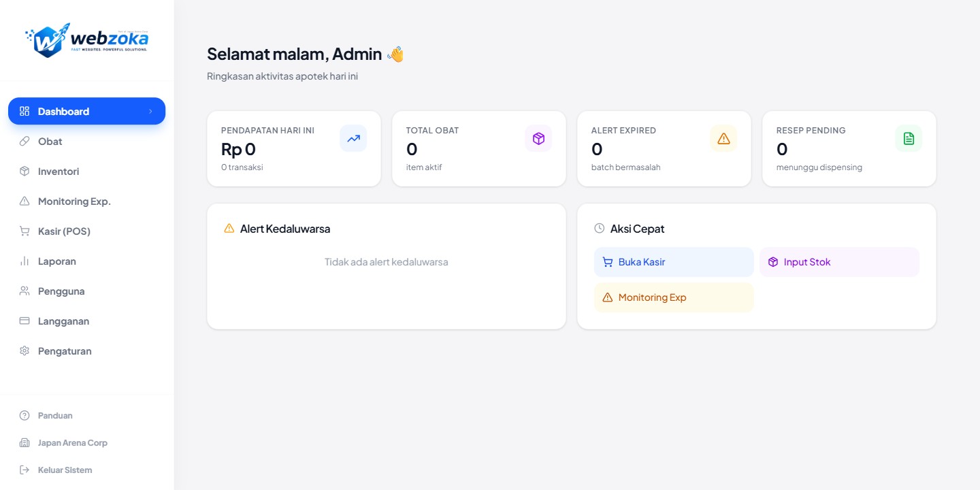Click the card icon beside Langganan
The width and height of the screenshot is (980, 490).
pyautogui.click(x=24, y=321)
